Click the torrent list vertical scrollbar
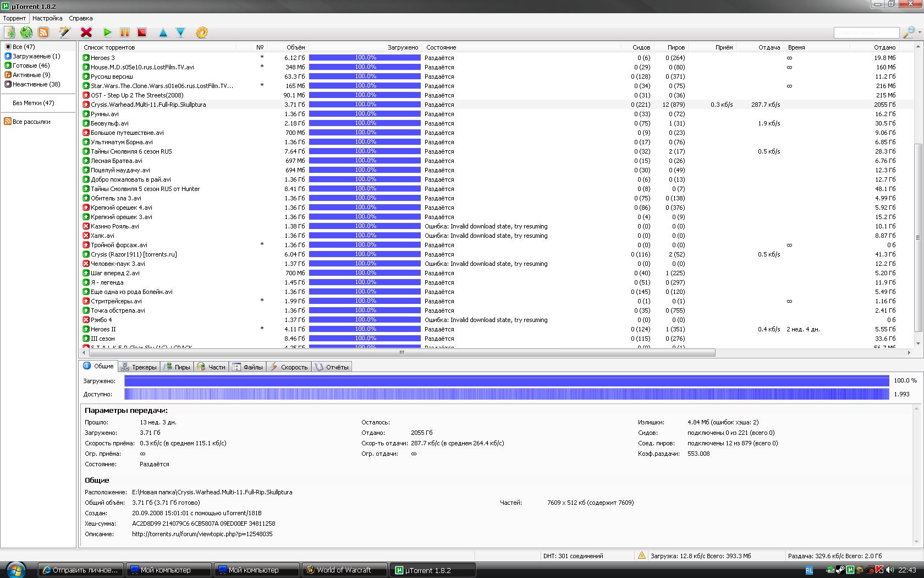The height and width of the screenshot is (578, 924). point(917,238)
